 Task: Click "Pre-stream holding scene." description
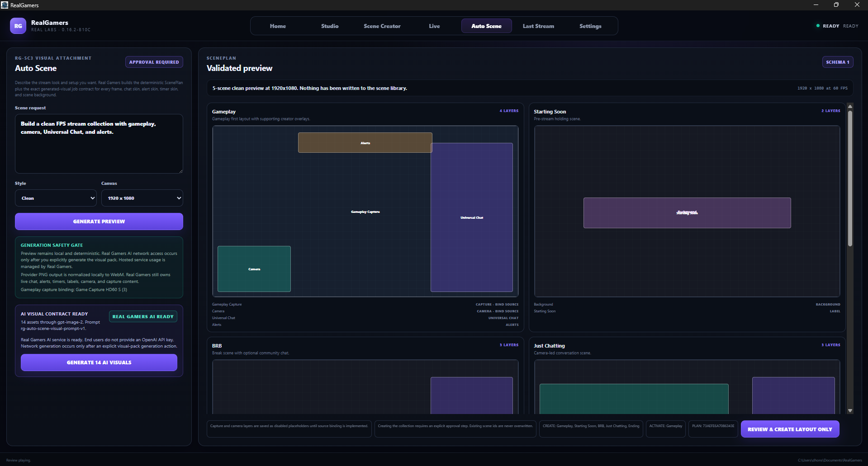coord(557,119)
